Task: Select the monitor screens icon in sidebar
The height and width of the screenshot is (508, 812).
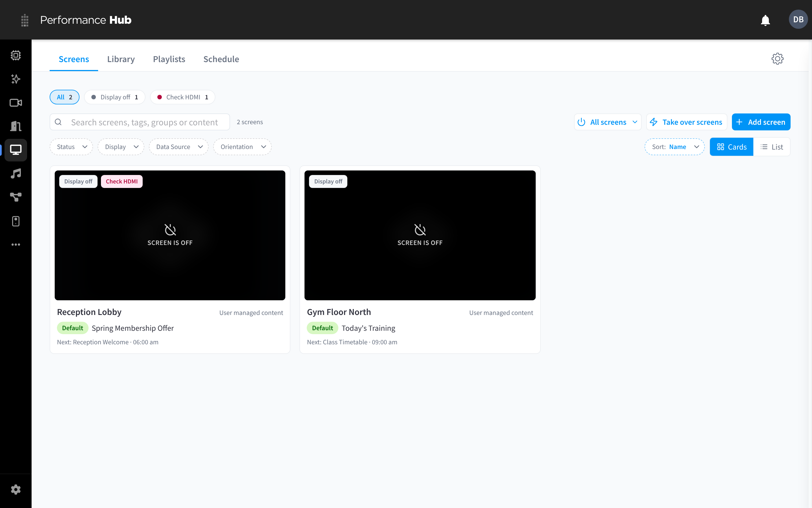Action: [16, 150]
